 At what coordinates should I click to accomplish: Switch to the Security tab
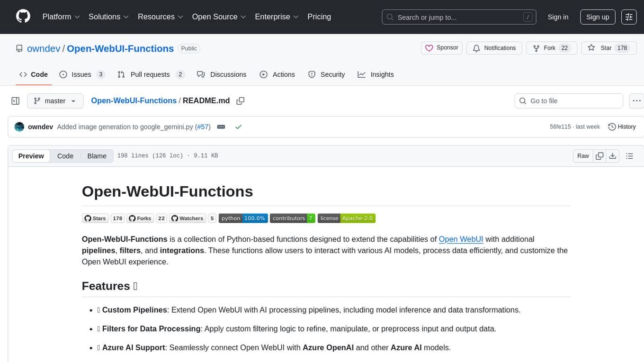point(327,74)
